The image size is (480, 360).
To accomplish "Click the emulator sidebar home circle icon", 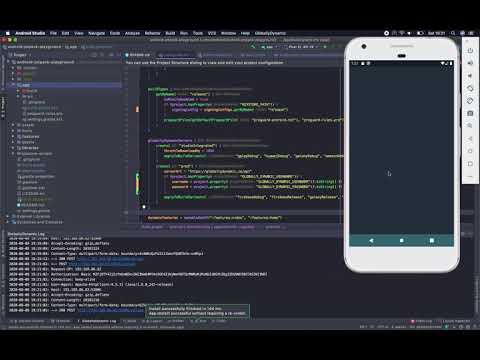I will coord(470,151).
